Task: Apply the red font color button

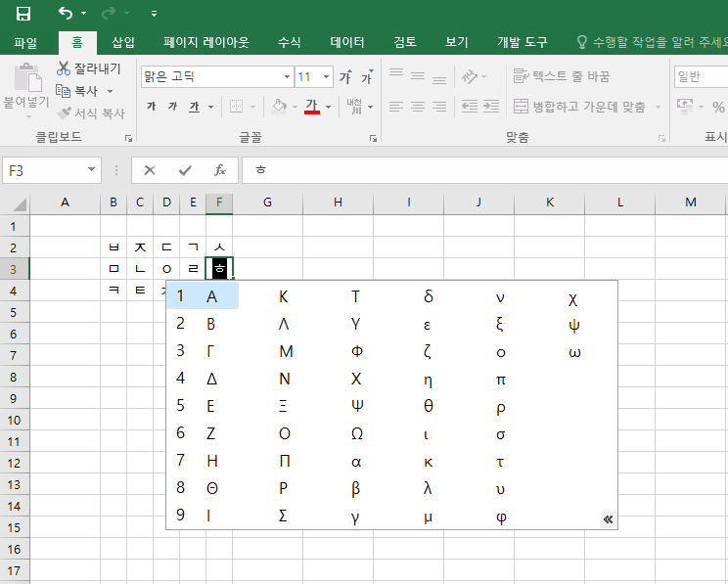Action: pos(312,107)
